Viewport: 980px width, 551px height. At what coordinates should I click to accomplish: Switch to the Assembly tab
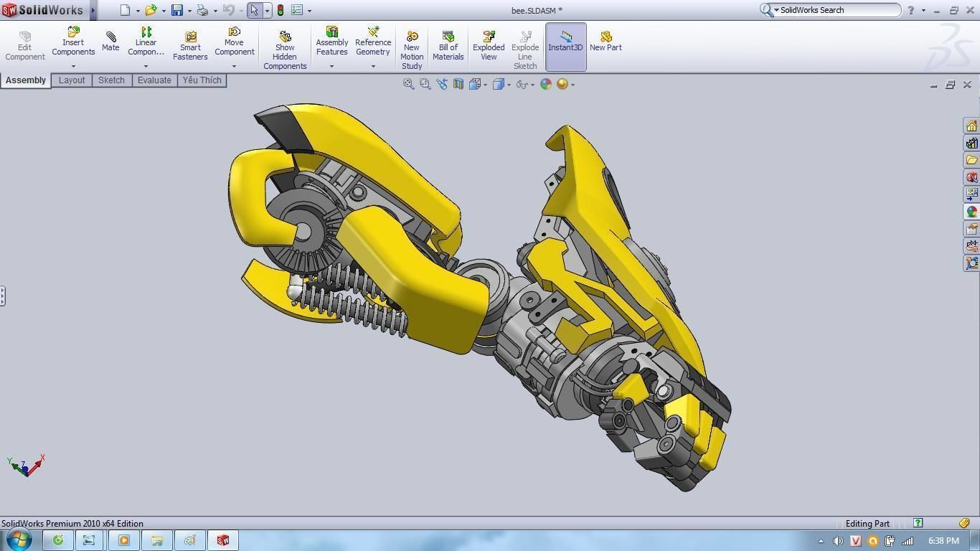click(26, 80)
